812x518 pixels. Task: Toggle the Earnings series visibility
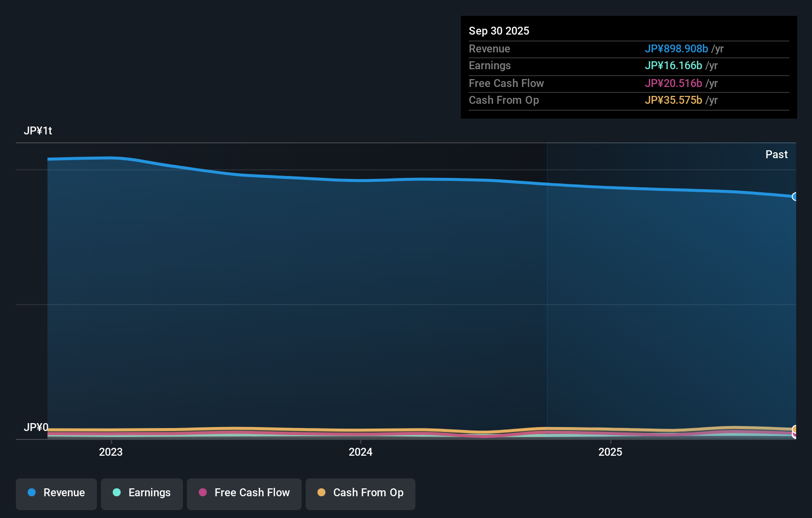pos(141,493)
